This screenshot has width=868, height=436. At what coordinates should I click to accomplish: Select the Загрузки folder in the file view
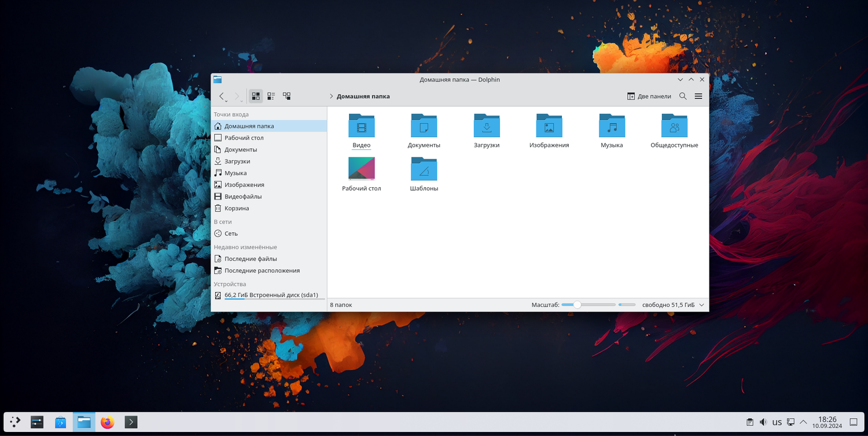coord(487,131)
